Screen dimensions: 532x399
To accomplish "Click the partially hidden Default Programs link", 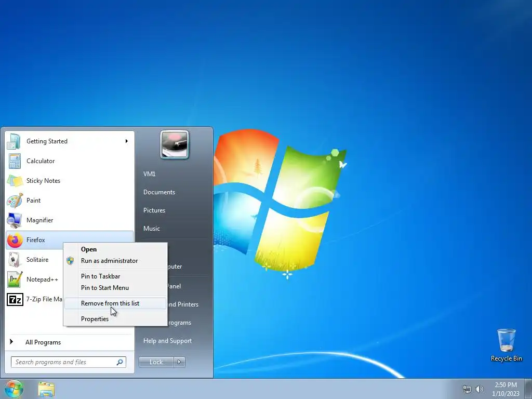I will pos(179,323).
